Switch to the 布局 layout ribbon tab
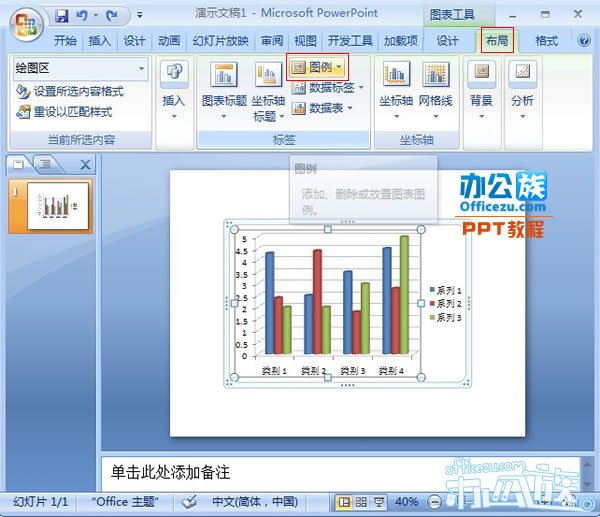Image resolution: width=600 pixels, height=517 pixels. pyautogui.click(x=497, y=40)
